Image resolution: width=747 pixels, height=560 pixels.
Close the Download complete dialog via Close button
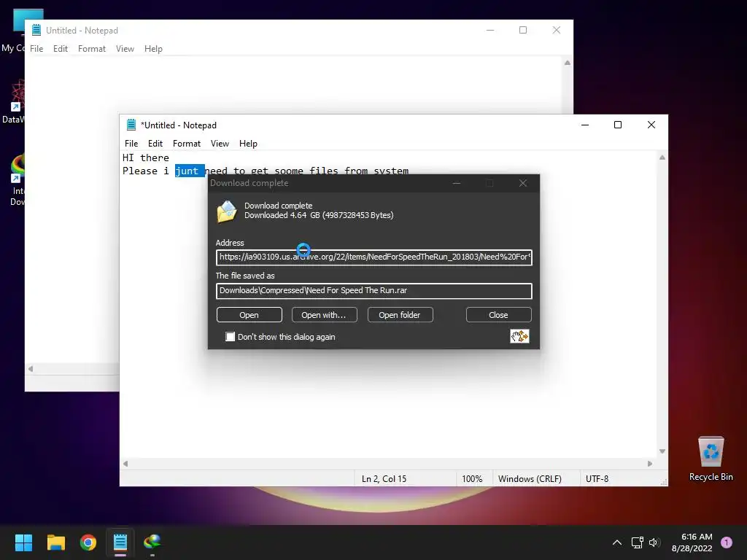[x=498, y=315]
